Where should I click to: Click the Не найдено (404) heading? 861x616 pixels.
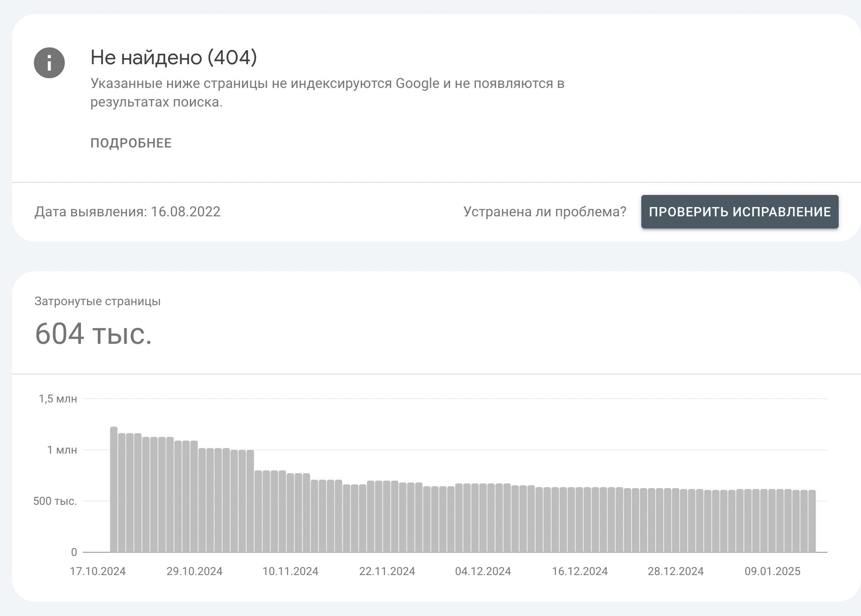174,57
